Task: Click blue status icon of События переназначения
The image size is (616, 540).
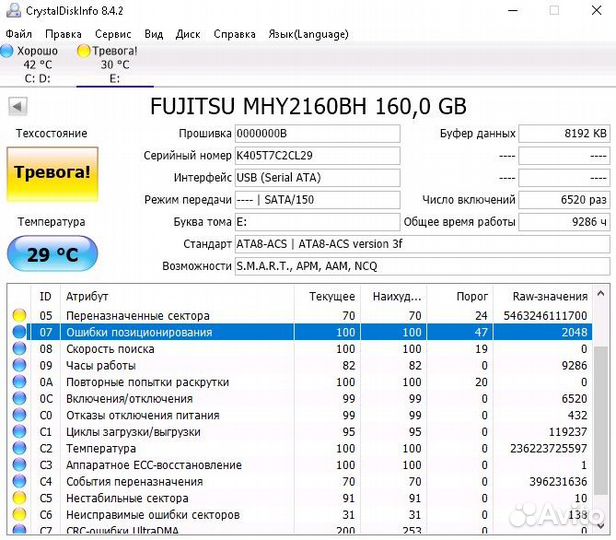Action: point(19,481)
